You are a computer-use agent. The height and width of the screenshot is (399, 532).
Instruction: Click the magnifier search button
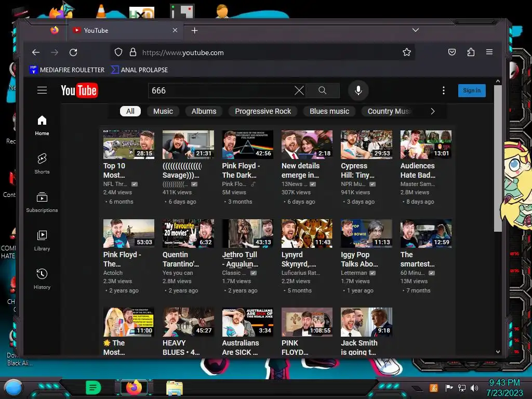(x=322, y=90)
